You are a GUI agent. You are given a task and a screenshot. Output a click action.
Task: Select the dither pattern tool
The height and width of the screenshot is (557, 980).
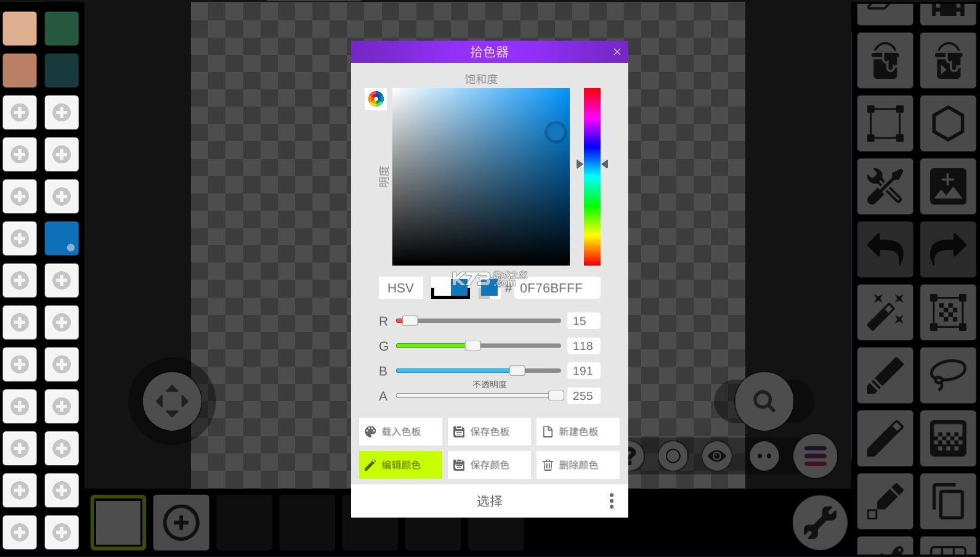(948, 438)
